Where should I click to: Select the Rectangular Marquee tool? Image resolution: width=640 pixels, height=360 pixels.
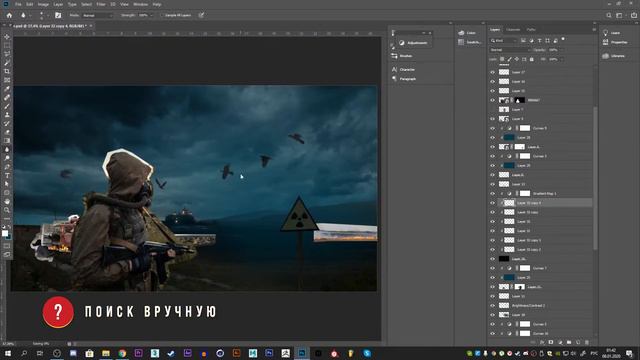pos(7,45)
